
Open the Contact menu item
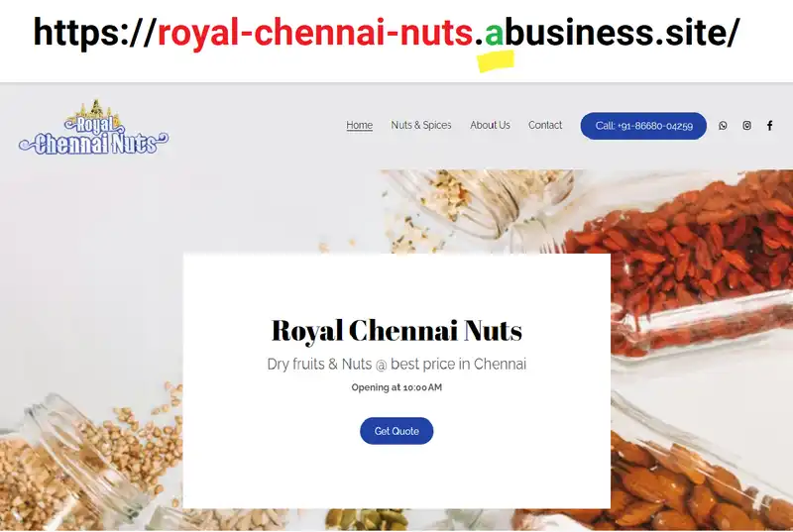click(545, 125)
